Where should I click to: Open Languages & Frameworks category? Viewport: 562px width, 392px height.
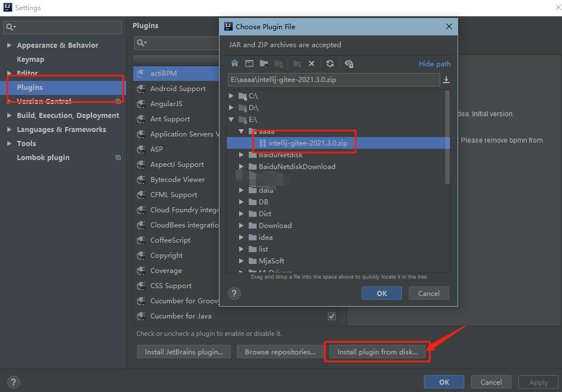point(61,130)
